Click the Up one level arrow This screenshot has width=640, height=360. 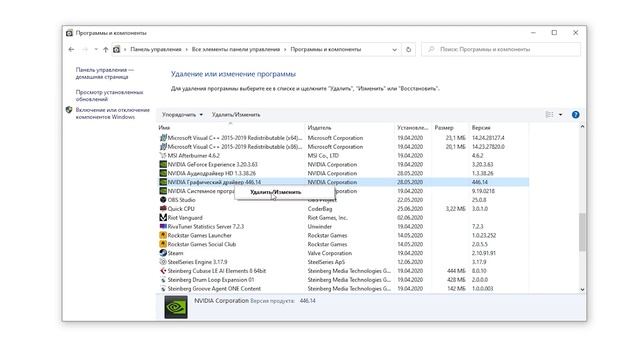[x=106, y=49]
